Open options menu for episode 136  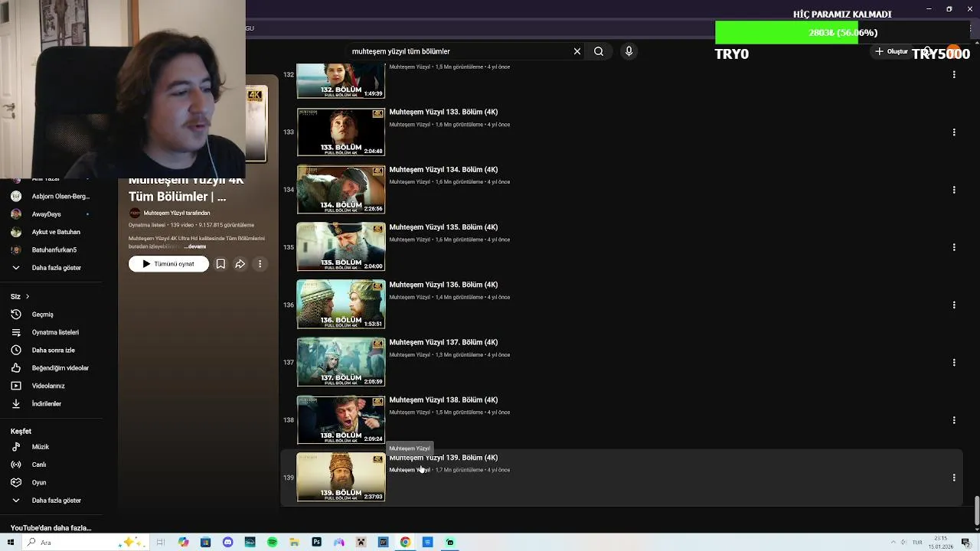(x=954, y=305)
